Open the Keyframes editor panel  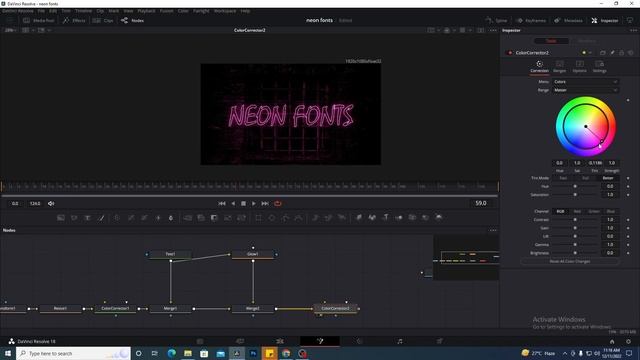coord(531,20)
